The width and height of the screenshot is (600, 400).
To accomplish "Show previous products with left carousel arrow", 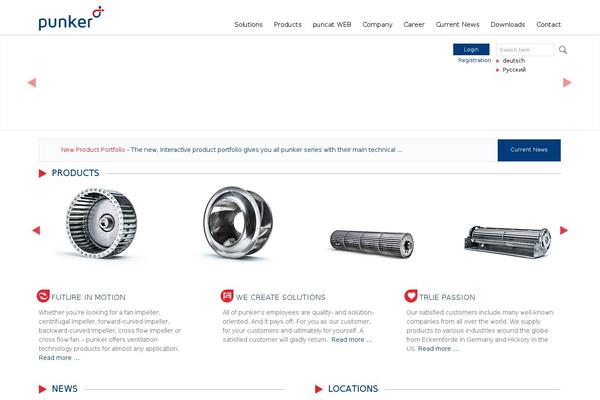I will 36,230.
